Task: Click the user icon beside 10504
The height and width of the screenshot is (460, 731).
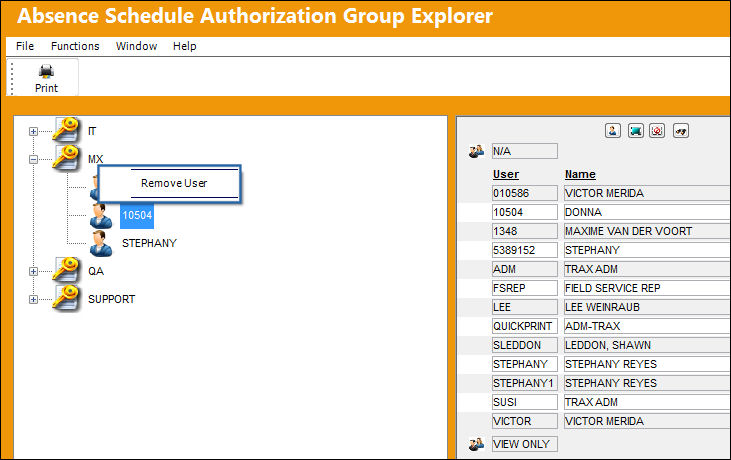Action: tap(101, 216)
